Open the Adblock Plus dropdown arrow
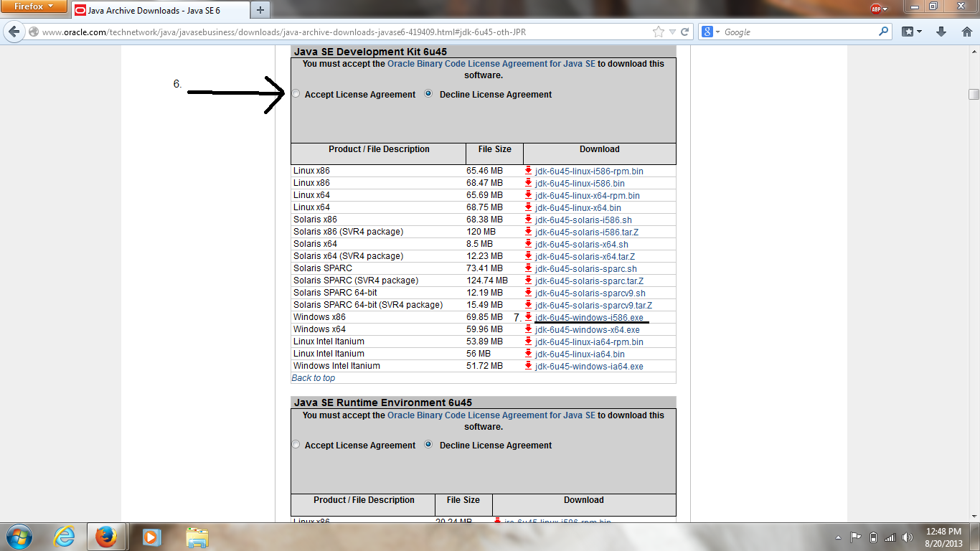The width and height of the screenshot is (980, 551). [x=885, y=9]
